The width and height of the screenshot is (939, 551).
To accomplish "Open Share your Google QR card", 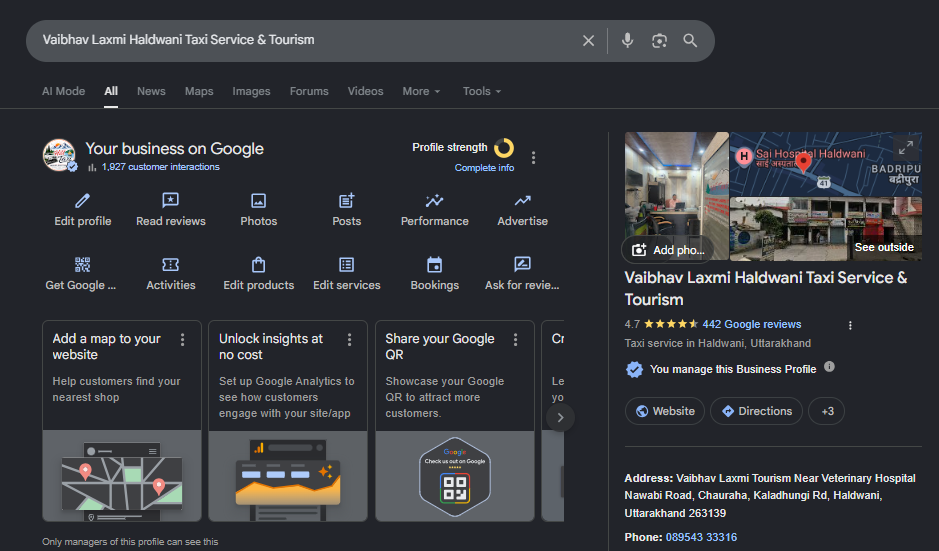I will [x=455, y=421].
